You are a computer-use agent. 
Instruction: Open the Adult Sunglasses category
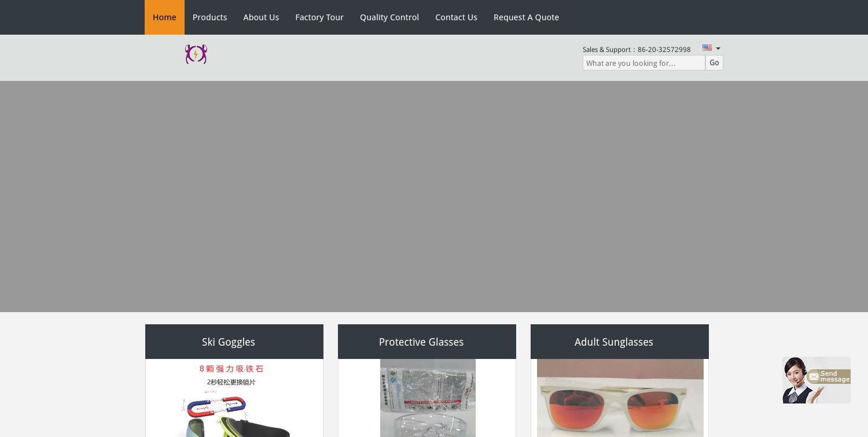tap(613, 342)
